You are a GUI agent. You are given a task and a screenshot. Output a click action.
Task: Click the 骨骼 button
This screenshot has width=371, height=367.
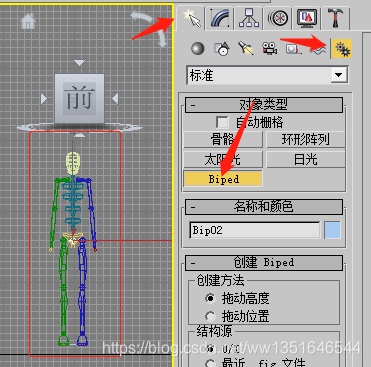point(223,139)
